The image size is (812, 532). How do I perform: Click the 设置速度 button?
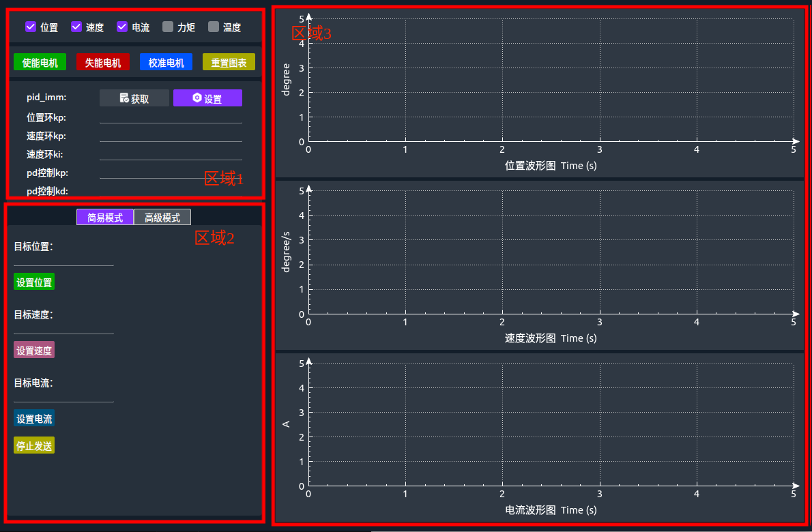(33, 350)
